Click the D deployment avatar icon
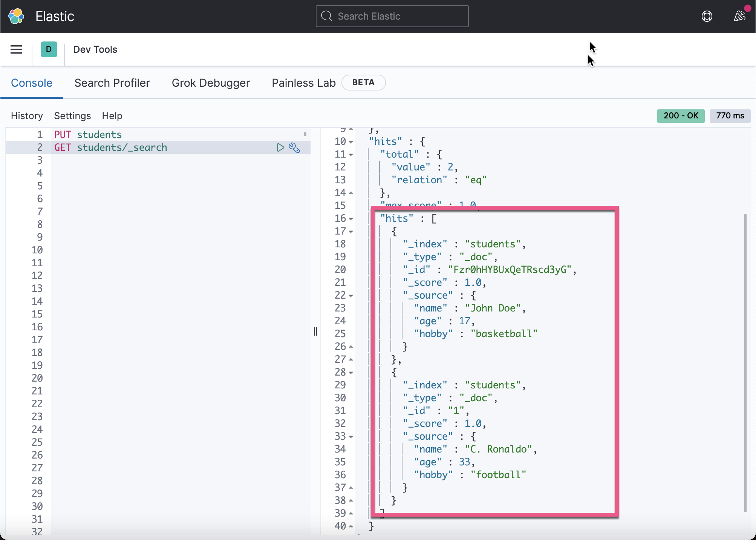Screen dimensions: 756x540 tap(48, 49)
